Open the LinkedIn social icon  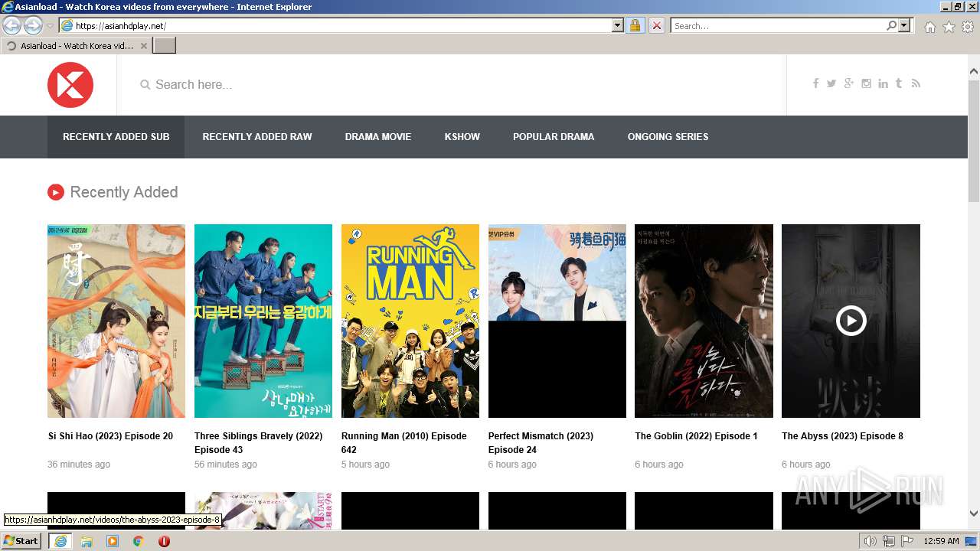(883, 83)
